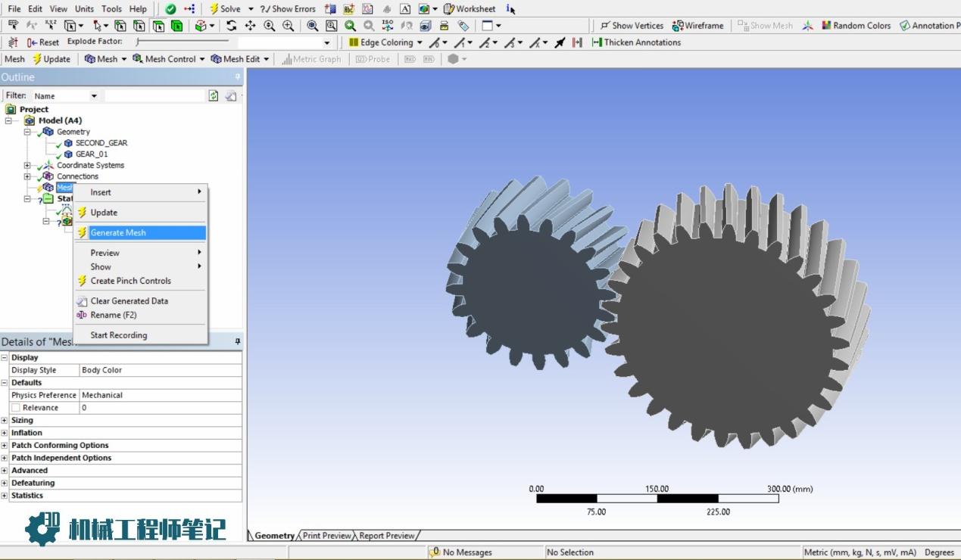This screenshot has height=560, width=961.
Task: Click the Body Color display style value
Action: (161, 370)
